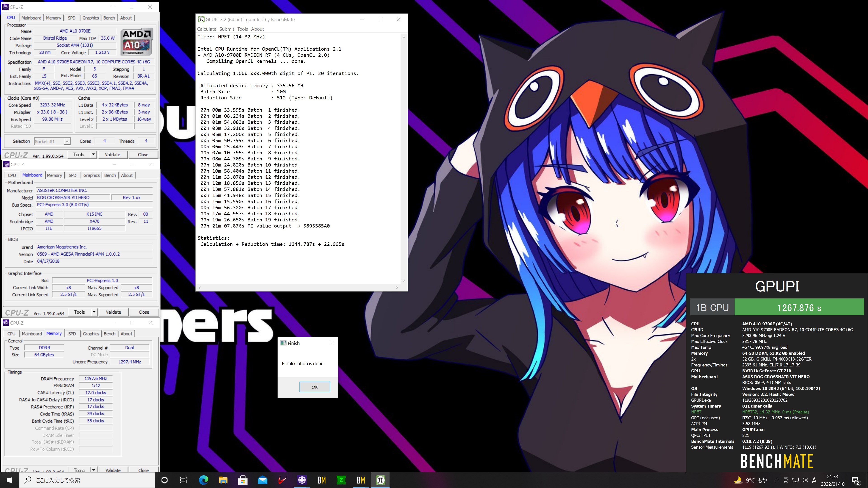This screenshot has height=488, width=868.
Task: Click Validate in Memory CPU-Z window
Action: [x=113, y=470]
